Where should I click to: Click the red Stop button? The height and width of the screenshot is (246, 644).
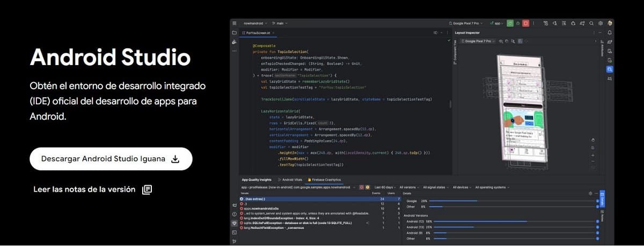[x=526, y=24]
